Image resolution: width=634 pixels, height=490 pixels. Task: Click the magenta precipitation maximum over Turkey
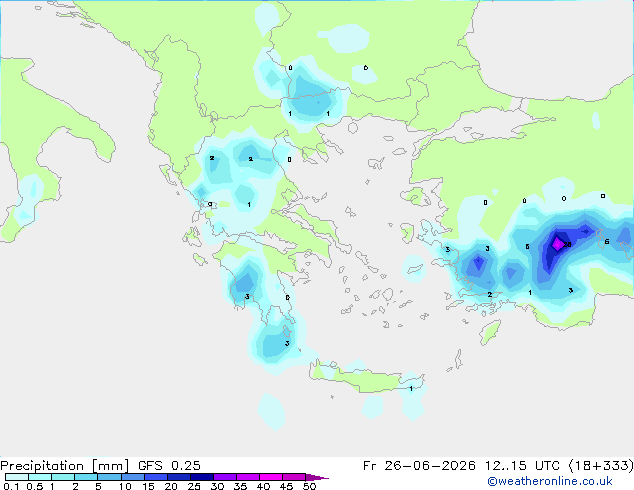[558, 244]
